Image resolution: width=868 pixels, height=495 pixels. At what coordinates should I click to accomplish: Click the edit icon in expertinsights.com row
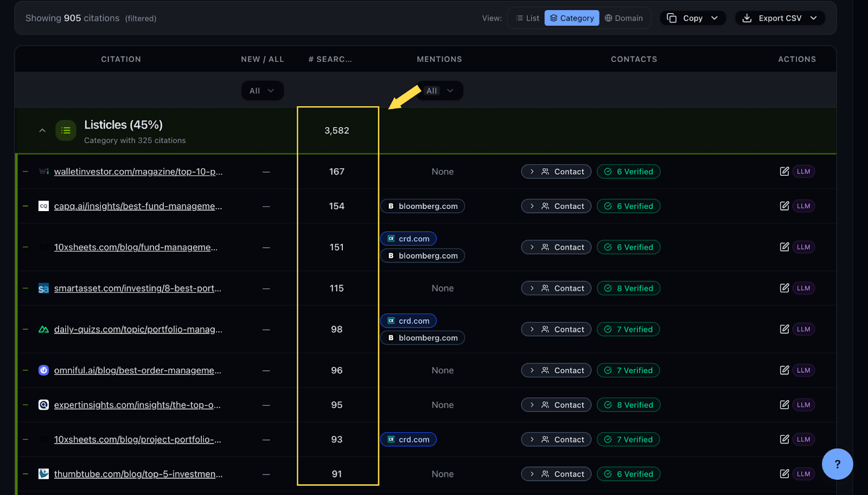(x=784, y=405)
